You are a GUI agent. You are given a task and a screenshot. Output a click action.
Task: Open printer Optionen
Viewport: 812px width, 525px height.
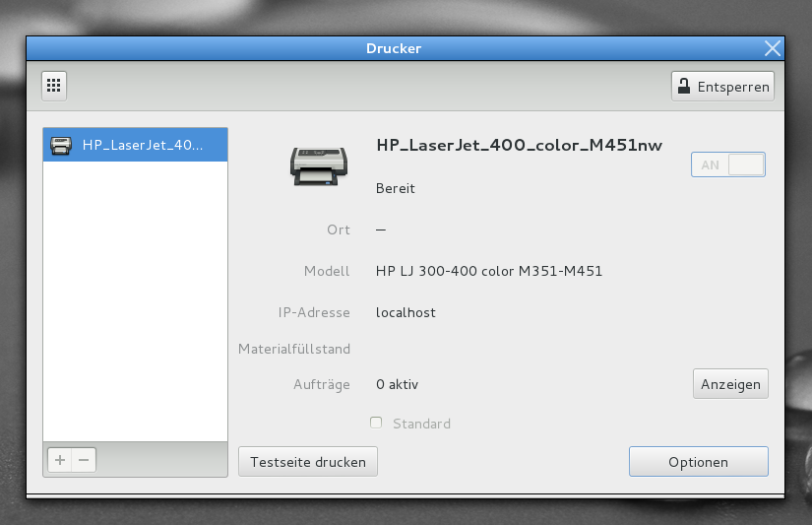(698, 462)
